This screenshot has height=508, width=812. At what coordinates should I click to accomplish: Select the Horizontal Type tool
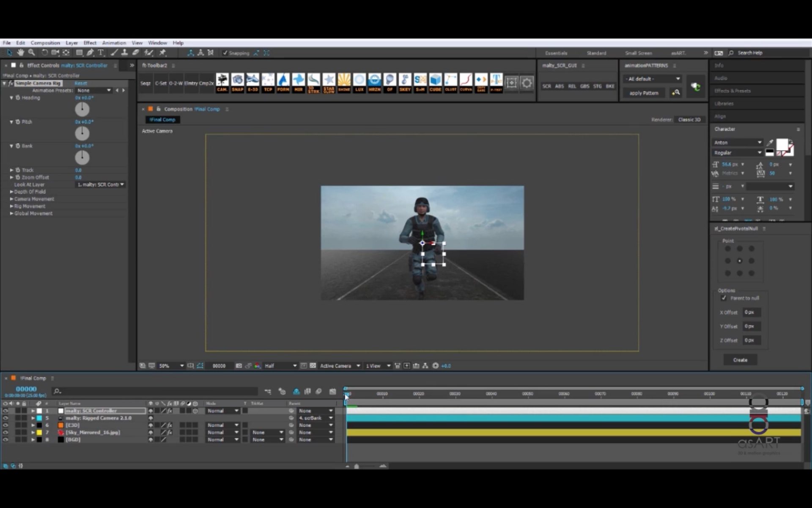click(x=101, y=52)
